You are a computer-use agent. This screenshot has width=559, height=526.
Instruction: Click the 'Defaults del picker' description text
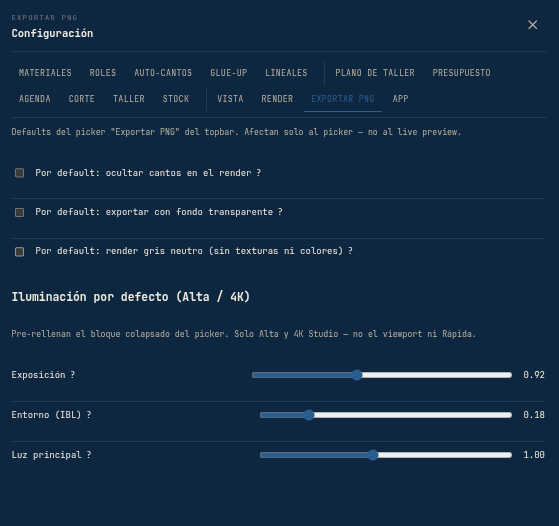coord(236,132)
